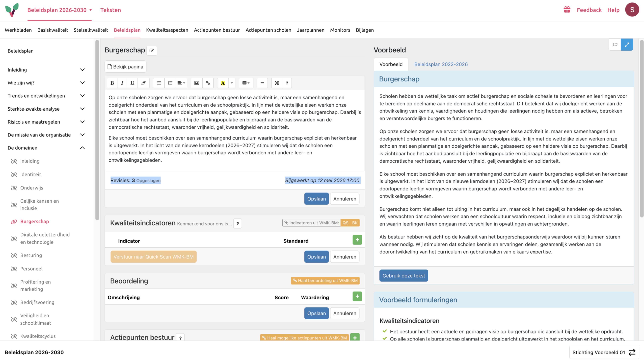Click Bekijk pagina button
Viewport: 644px width, 360px height.
(125, 67)
